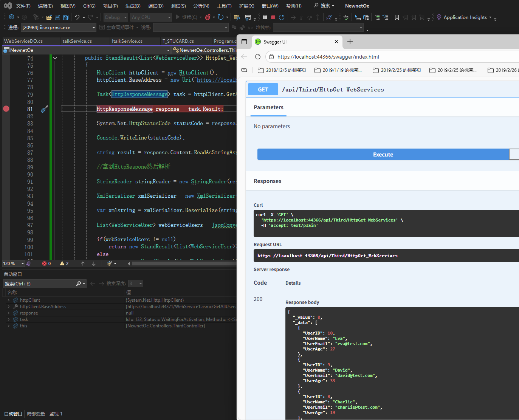
Task: Click the Save All toolbar icon
Action: click(x=66, y=17)
